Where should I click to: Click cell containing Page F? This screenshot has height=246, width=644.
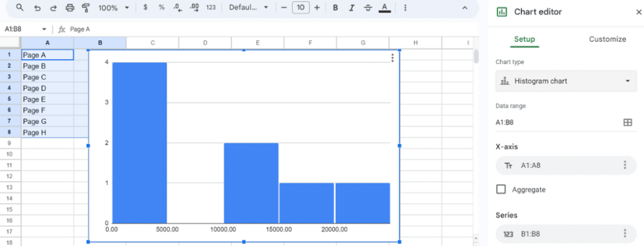pos(48,110)
